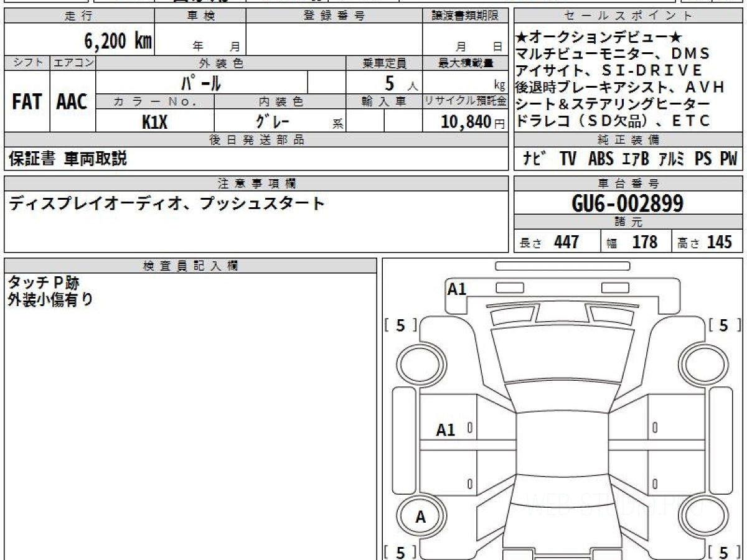The height and width of the screenshot is (560, 747).
Task: Click the 6,200 km mileage value
Action: 118,41
